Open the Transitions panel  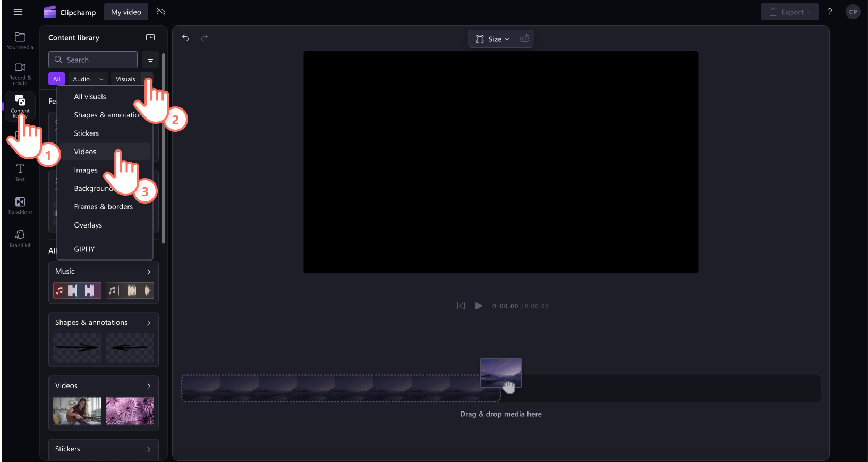tap(20, 205)
